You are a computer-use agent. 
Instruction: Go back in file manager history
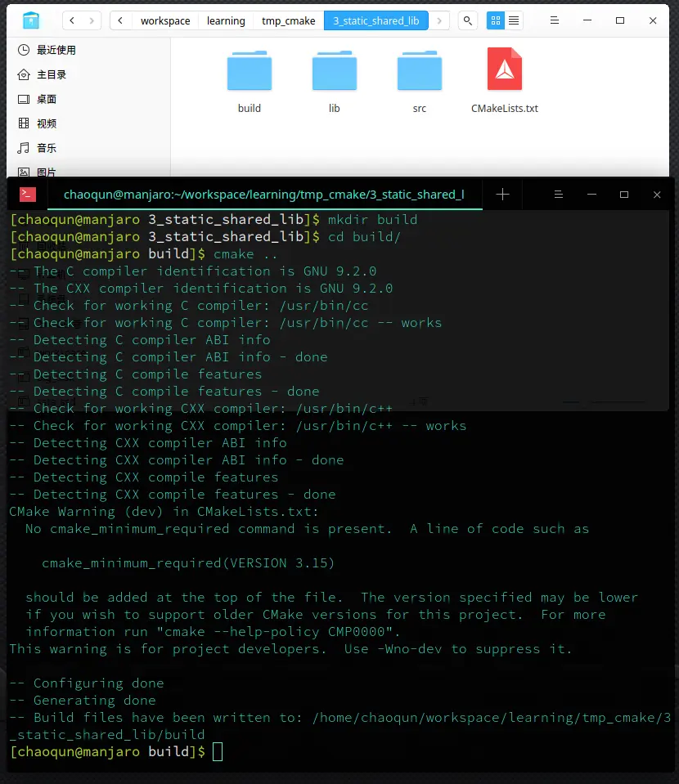tap(72, 20)
